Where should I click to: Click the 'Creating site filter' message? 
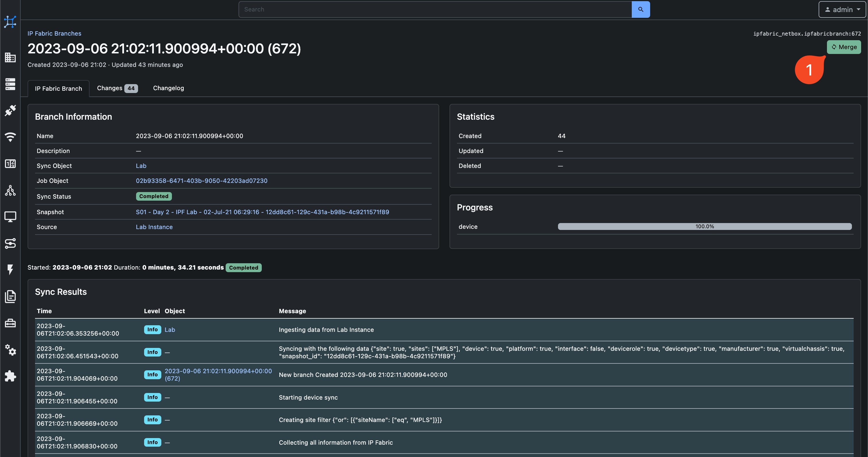360,420
